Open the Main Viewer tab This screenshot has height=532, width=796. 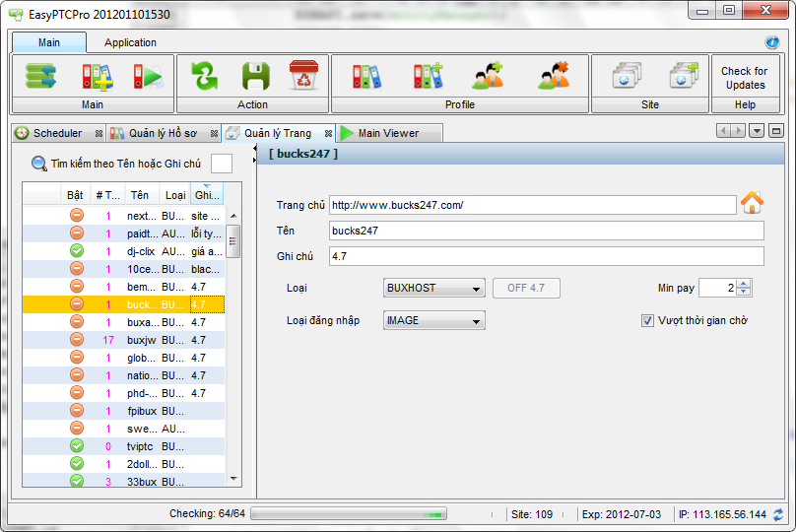tap(388, 133)
